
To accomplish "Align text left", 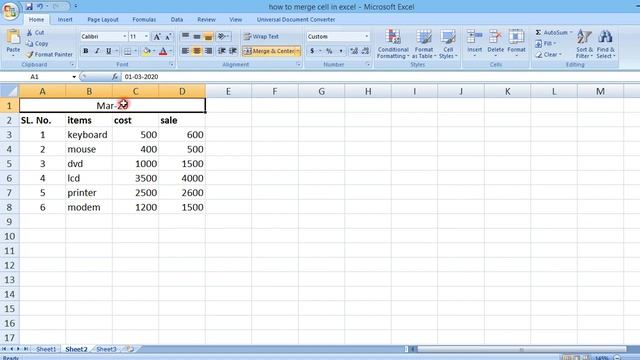I will pyautogui.click(x=185, y=51).
